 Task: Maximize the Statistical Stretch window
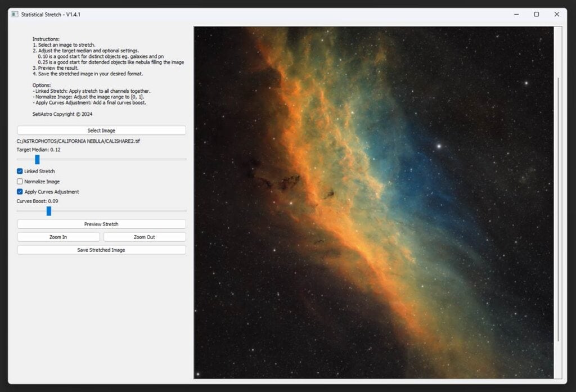coord(537,14)
